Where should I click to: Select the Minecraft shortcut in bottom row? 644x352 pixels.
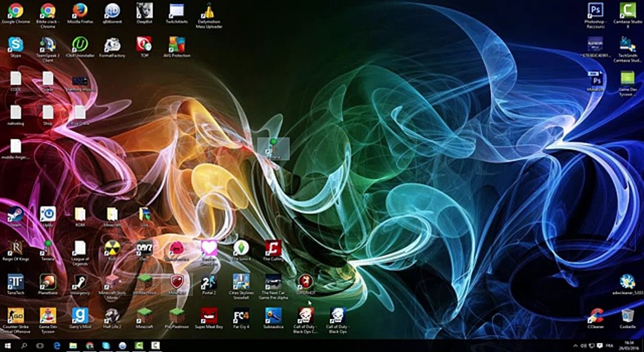(x=144, y=318)
